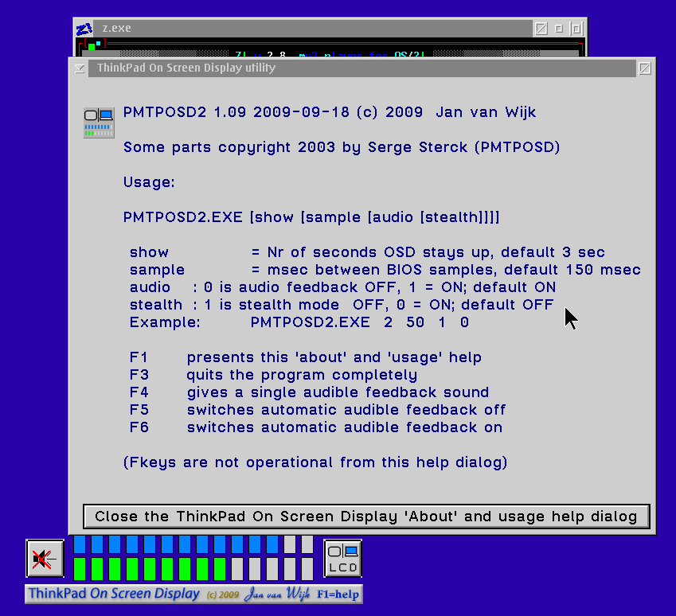Click the LCD display indicator icon
This screenshot has height=616, width=676.
[x=342, y=559]
